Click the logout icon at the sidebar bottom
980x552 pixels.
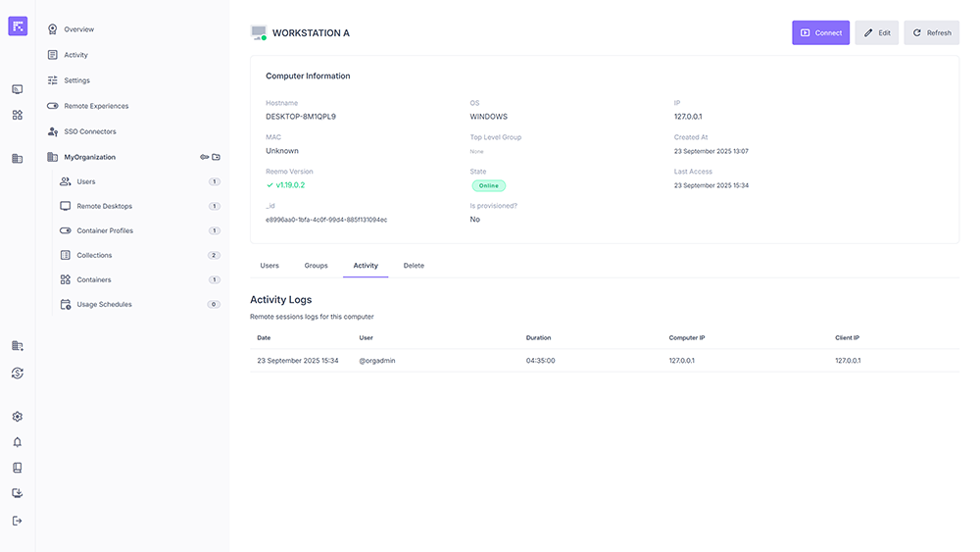[18, 521]
